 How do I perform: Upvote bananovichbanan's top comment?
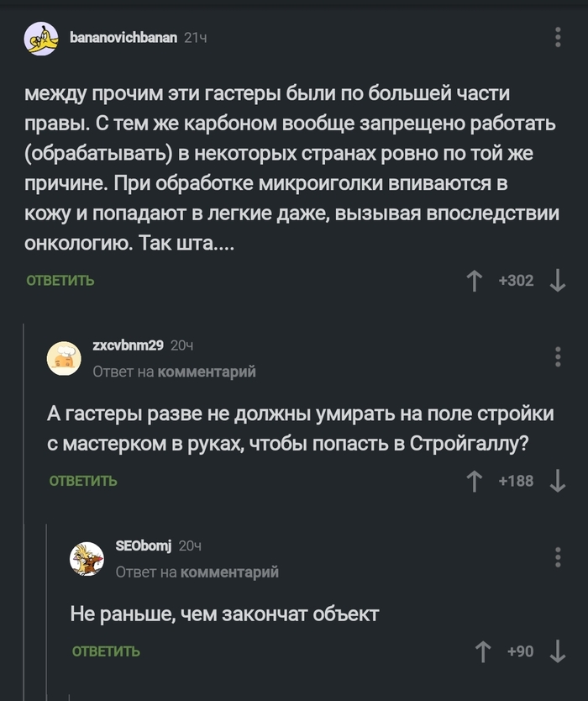coord(475,282)
